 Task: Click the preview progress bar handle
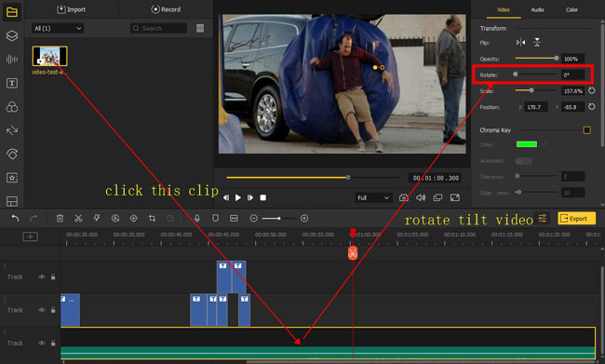pyautogui.click(x=348, y=177)
